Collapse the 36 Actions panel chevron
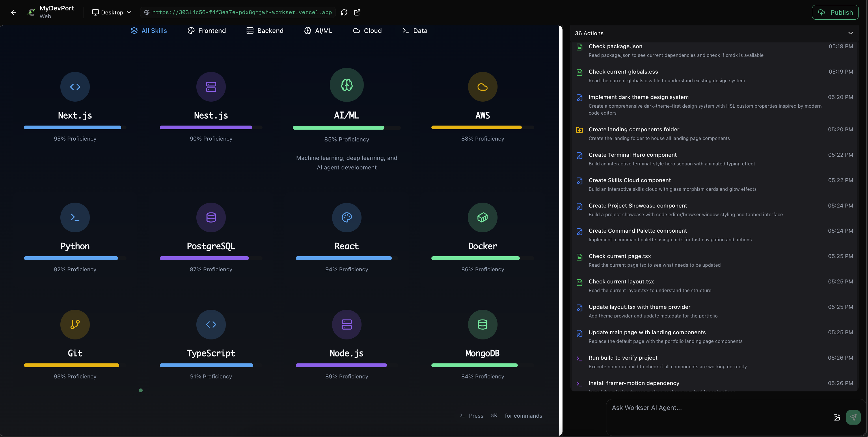The image size is (868, 437). [x=850, y=33]
